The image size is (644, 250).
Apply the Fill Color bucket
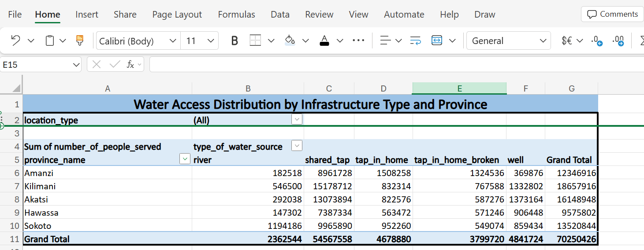(x=290, y=40)
